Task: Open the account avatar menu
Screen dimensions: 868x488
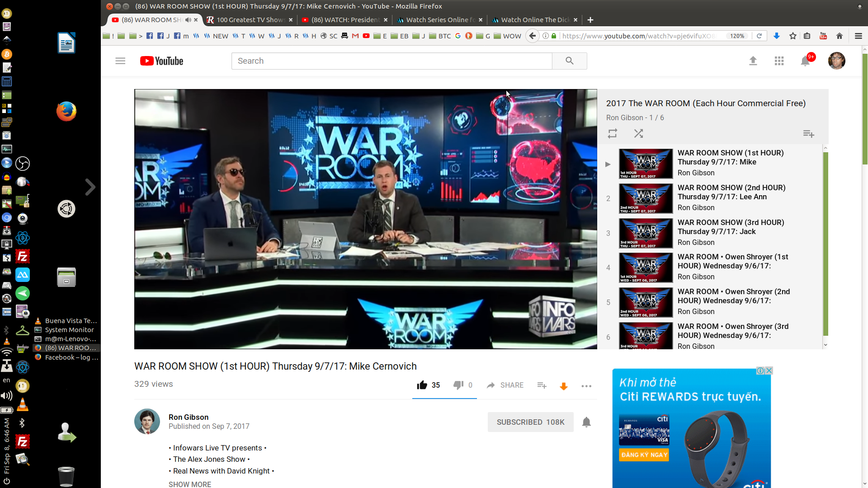Action: coord(837,61)
